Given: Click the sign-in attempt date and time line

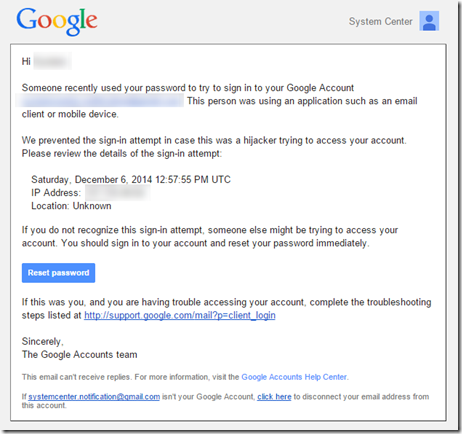Looking at the screenshot, I should [x=131, y=180].
